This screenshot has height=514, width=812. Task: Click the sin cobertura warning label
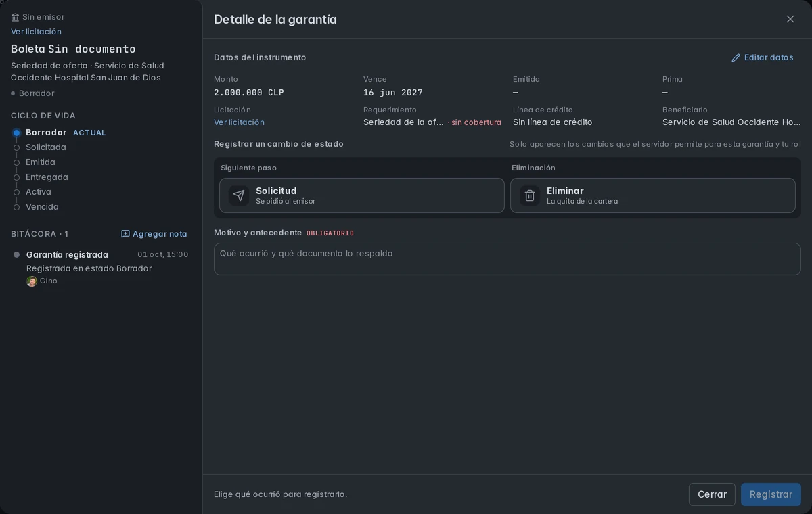[x=476, y=122]
